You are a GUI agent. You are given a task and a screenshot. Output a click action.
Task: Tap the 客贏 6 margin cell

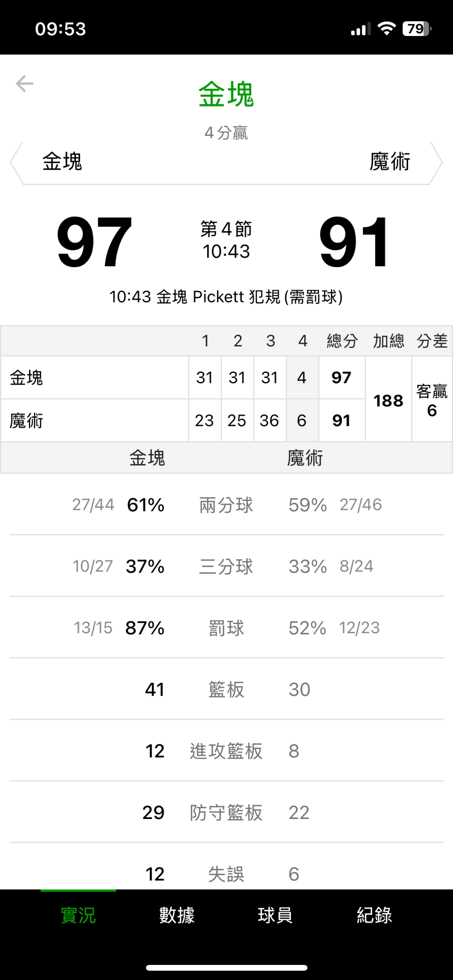click(x=432, y=400)
